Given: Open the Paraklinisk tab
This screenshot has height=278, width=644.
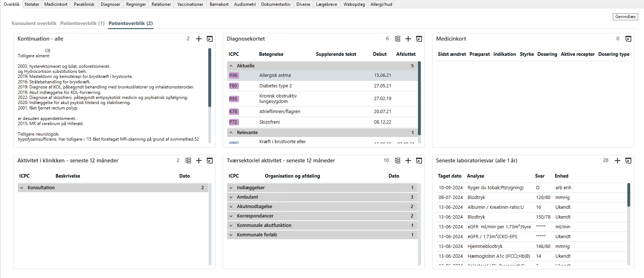Looking at the screenshot, I should point(84,4).
